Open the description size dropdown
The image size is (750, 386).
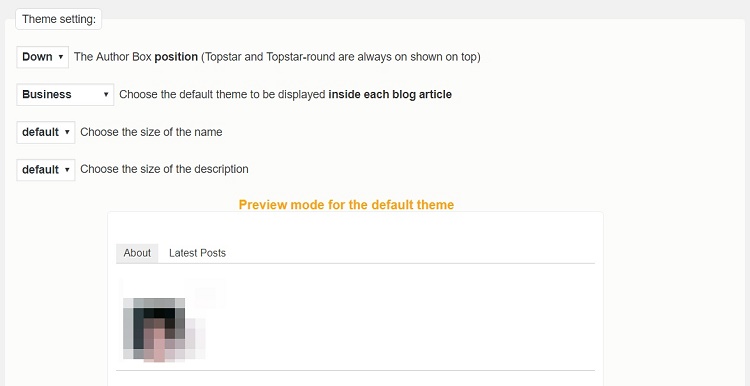point(46,170)
